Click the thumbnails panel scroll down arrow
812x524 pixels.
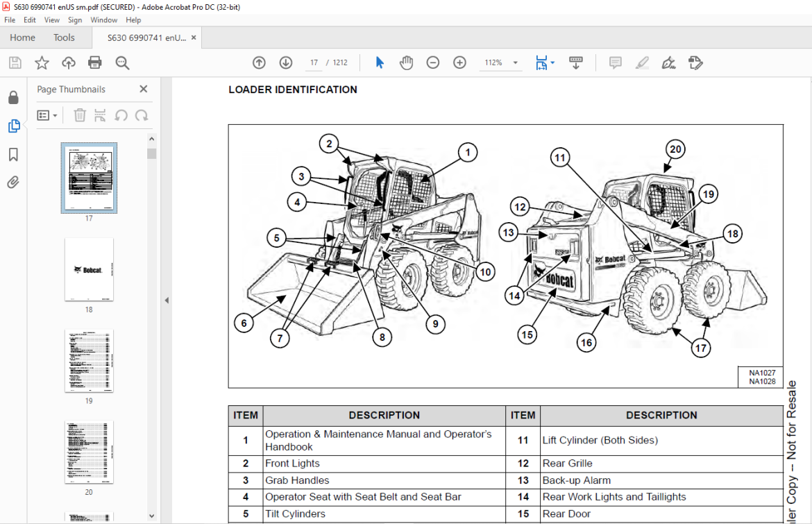[x=152, y=516]
